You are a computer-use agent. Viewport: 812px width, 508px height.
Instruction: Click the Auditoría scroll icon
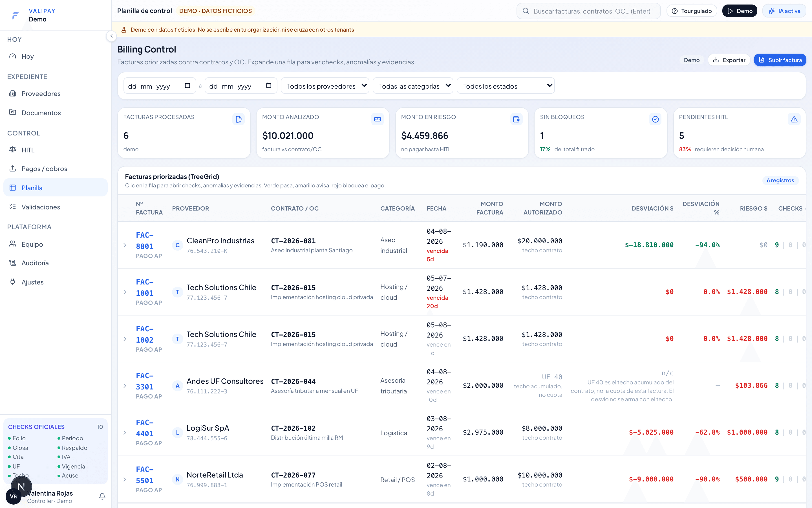coord(13,263)
